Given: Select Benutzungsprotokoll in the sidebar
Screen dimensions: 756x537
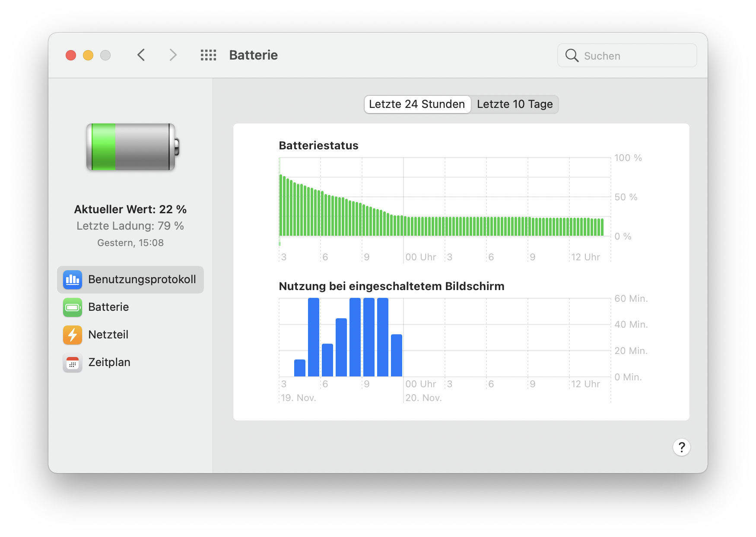Looking at the screenshot, I should 130,280.
